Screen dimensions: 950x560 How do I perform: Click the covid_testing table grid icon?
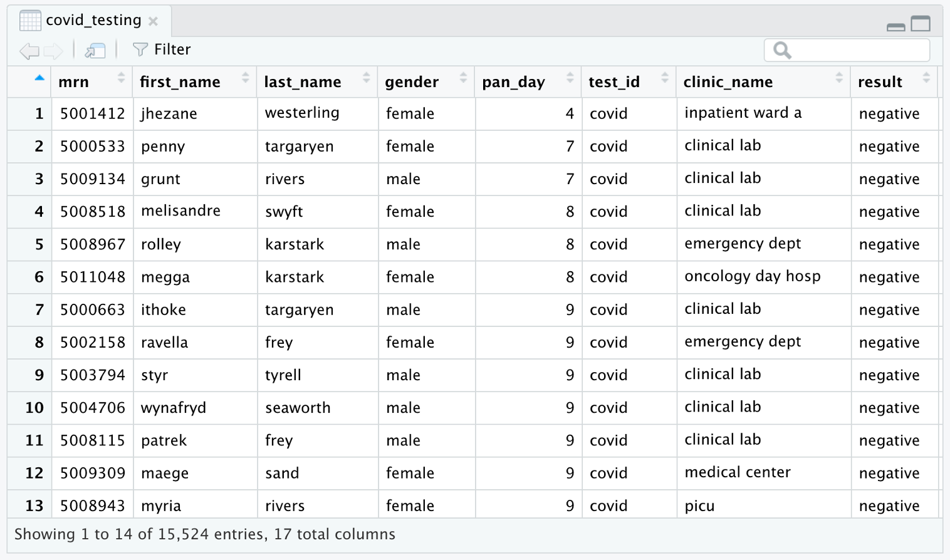coord(30,21)
